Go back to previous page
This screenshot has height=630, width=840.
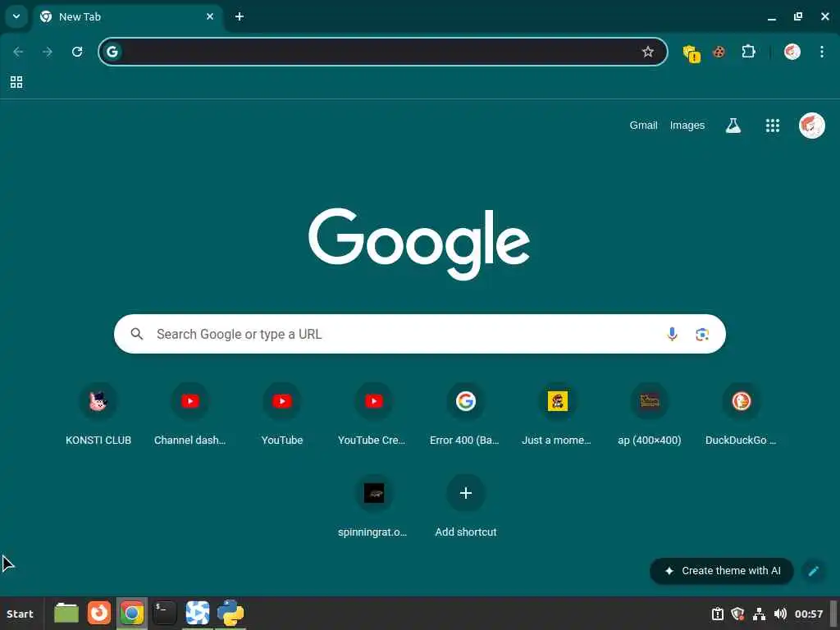tap(18, 52)
